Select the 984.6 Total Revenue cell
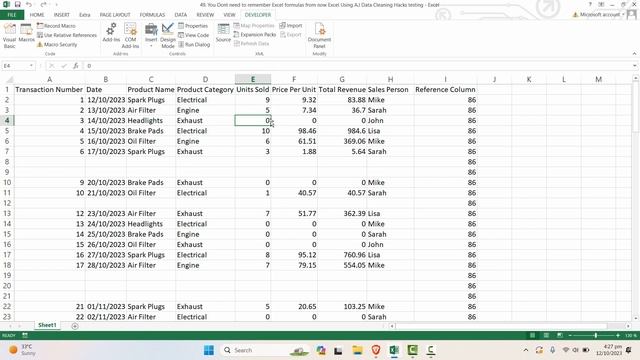This screenshot has width=640, height=360. tap(342, 131)
